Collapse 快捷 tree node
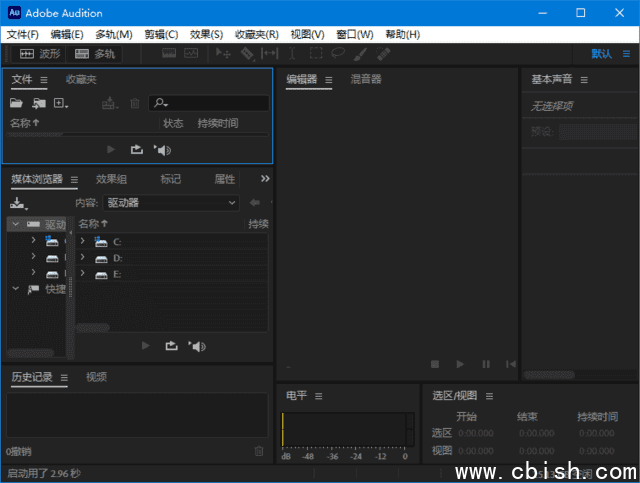The height and width of the screenshot is (483, 640). [x=16, y=289]
